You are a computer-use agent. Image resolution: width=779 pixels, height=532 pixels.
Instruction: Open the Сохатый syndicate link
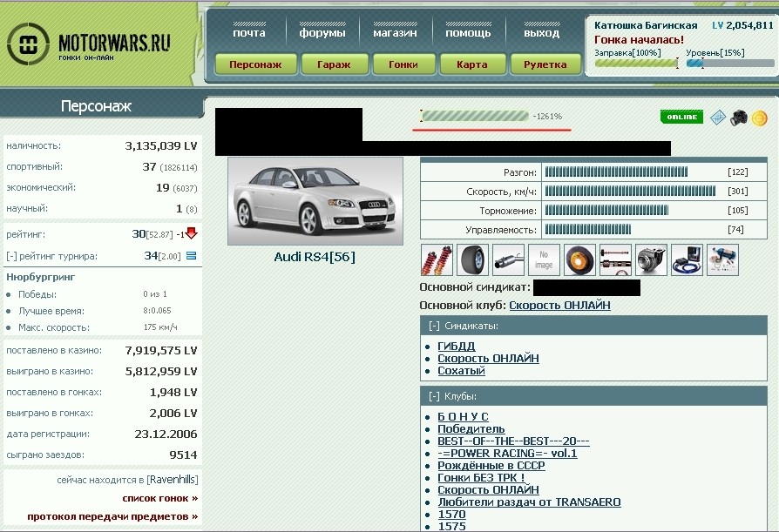click(461, 371)
